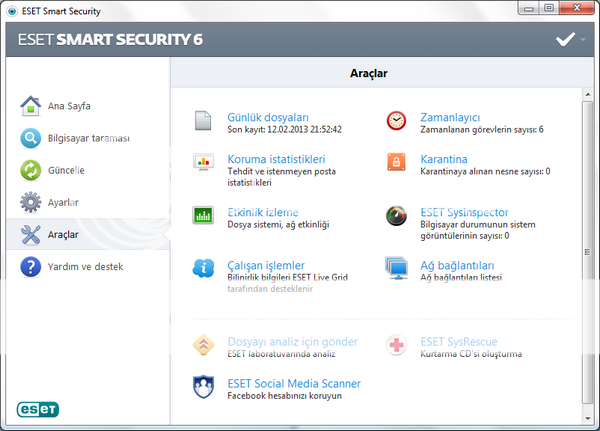Open the Güncelle sidebar section
This screenshot has width=600, height=431.
point(66,170)
